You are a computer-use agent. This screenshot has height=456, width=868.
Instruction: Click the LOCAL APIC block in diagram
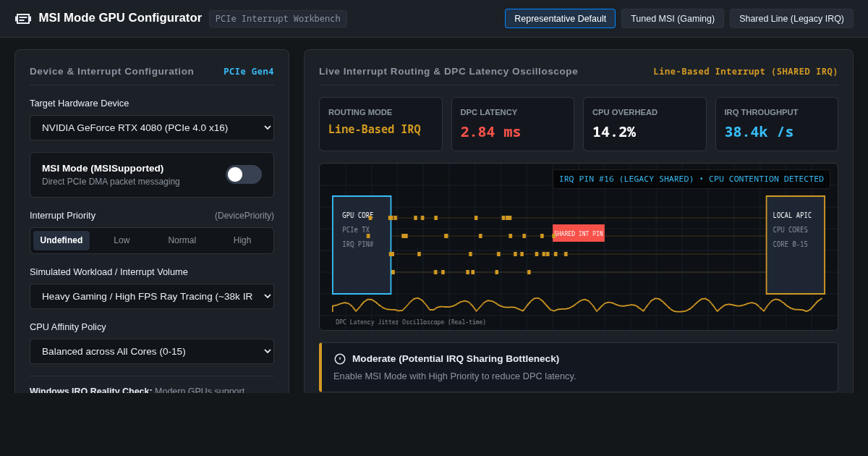tap(796, 245)
